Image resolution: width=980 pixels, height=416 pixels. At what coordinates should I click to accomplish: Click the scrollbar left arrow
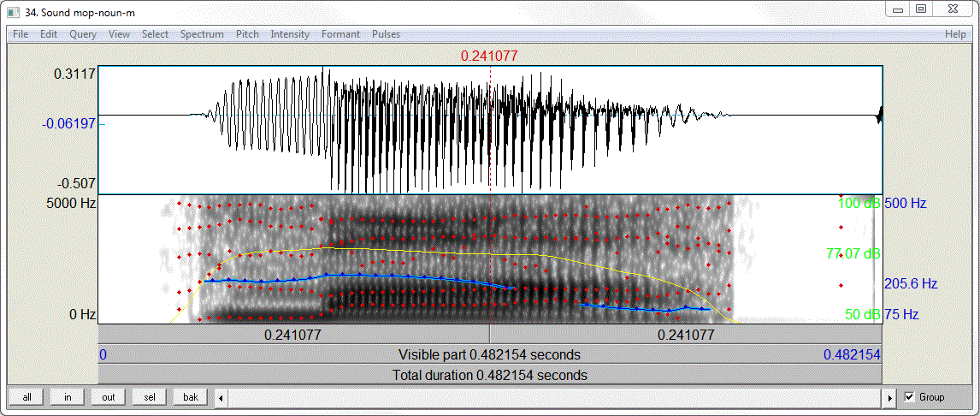(220, 397)
